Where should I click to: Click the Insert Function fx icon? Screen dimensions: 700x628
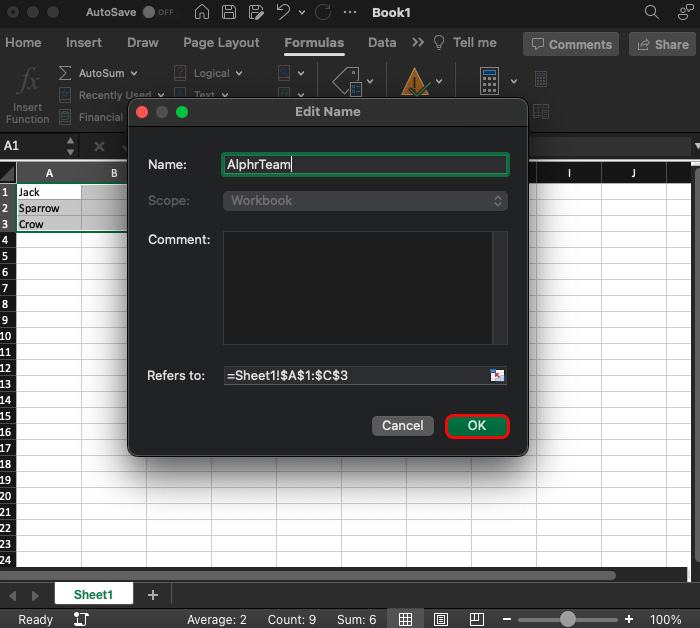tap(29, 81)
